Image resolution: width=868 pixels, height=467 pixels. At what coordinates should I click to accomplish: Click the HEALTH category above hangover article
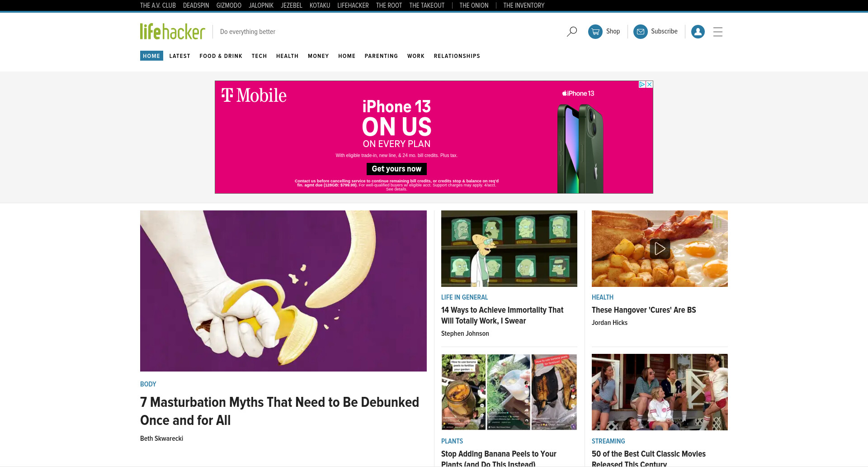pos(603,297)
